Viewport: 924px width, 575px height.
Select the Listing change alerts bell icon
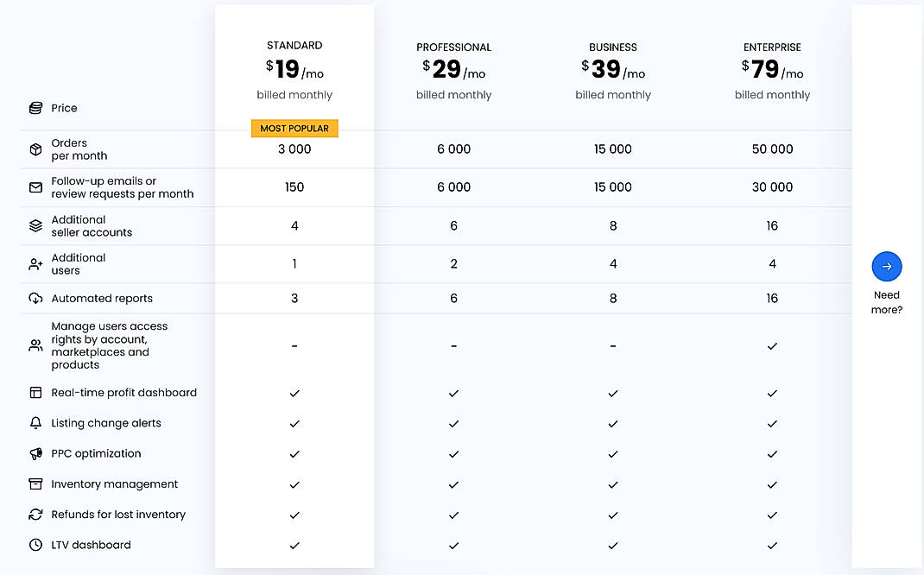coord(35,423)
